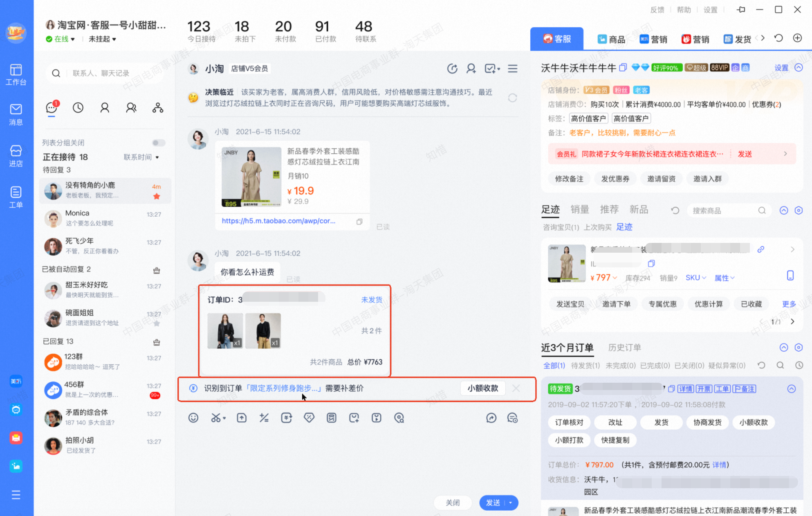Click the upload file icon in chat toolbar
812x516 pixels.
click(242, 417)
